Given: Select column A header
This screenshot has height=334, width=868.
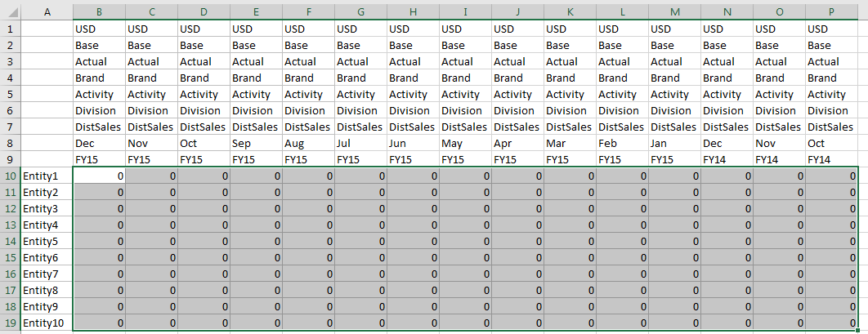Looking at the screenshot, I should (47, 11).
